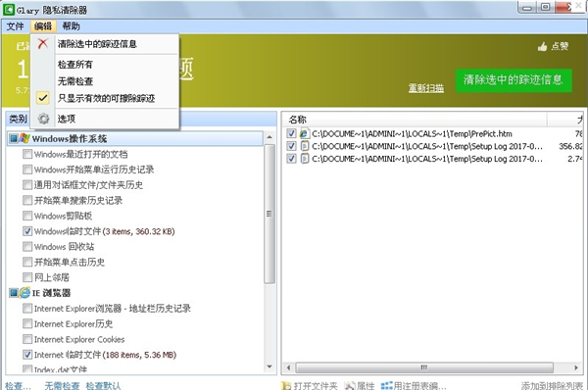Click the IE file icon for PrePict.htm
Screen dimensions: 588x390
[305, 133]
